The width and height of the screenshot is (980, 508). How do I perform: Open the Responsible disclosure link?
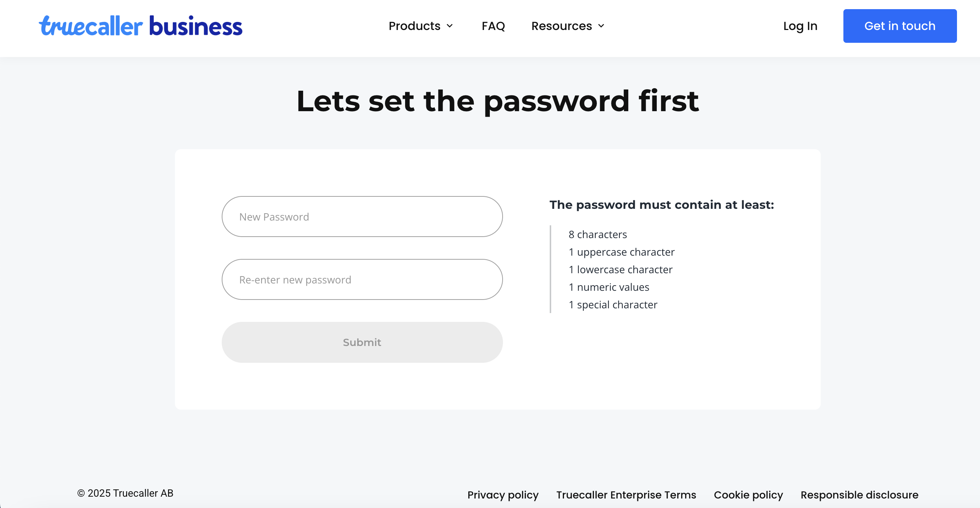(x=859, y=495)
